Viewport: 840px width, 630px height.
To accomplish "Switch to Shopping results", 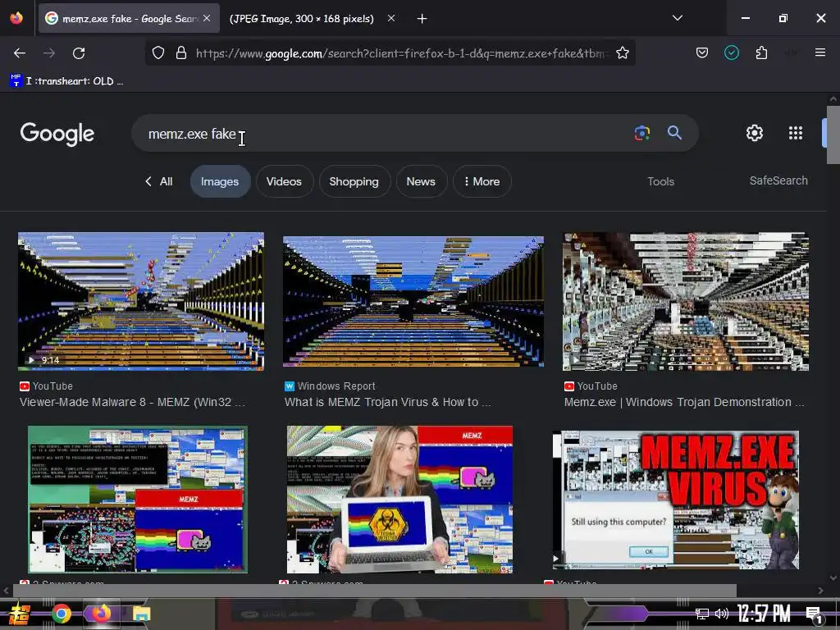I will 354,181.
